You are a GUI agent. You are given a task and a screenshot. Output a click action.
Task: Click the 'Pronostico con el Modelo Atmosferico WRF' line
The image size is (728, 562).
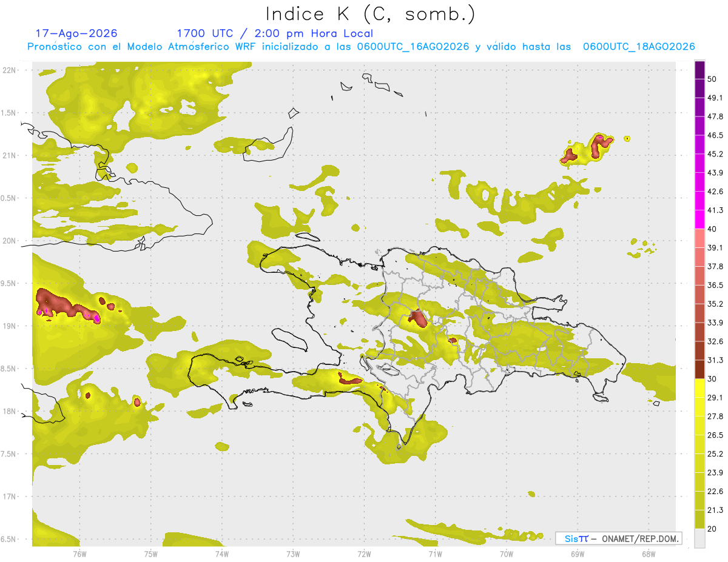pyautogui.click(x=361, y=47)
